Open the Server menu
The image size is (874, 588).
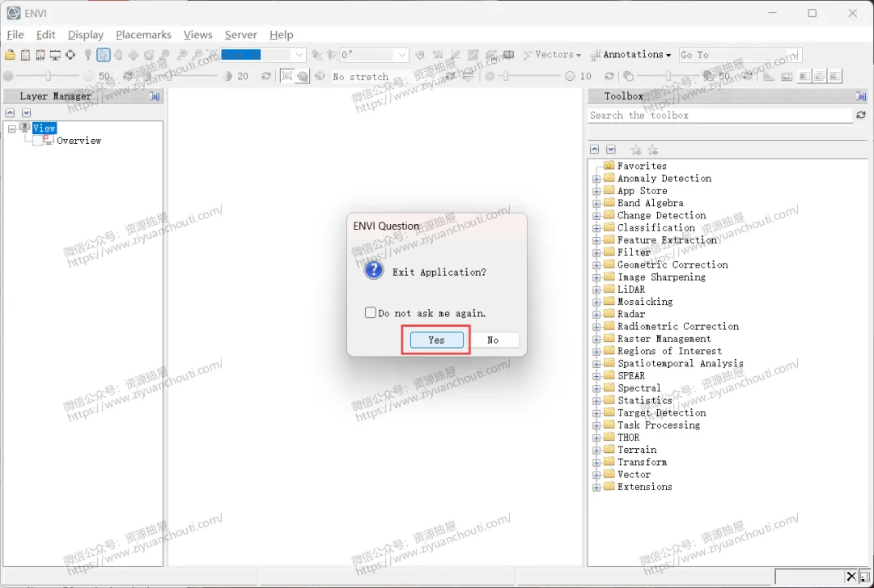(x=241, y=35)
